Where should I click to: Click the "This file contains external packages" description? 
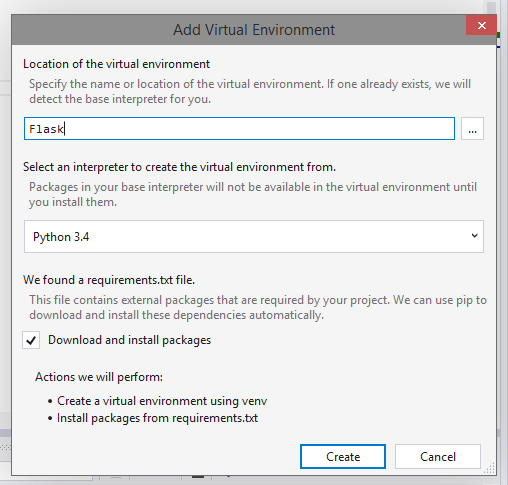(258, 307)
